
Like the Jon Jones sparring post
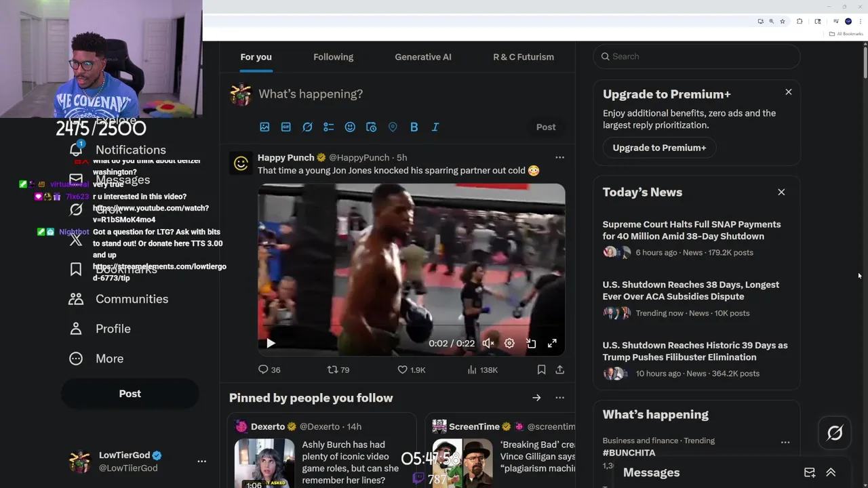pos(411,369)
